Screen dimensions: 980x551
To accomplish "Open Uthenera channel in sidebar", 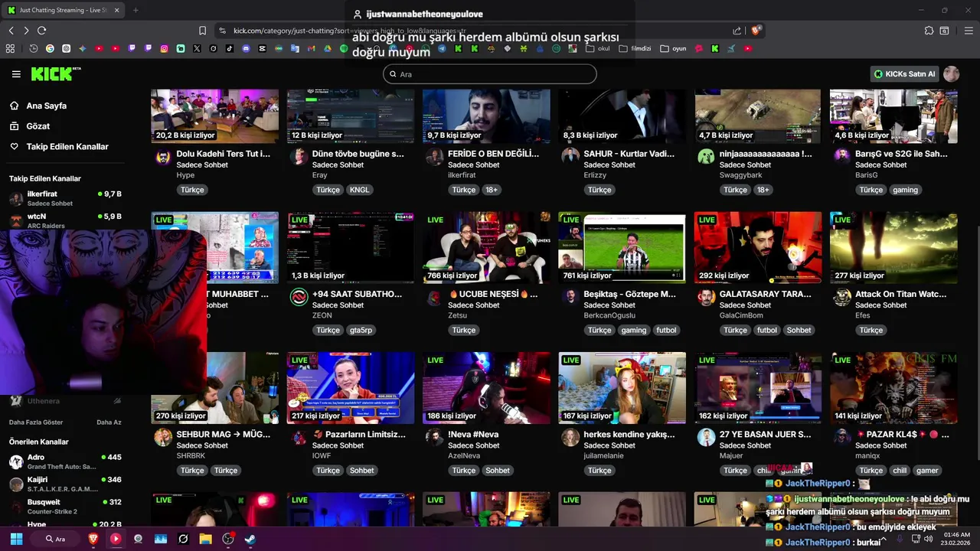I will tap(66, 401).
